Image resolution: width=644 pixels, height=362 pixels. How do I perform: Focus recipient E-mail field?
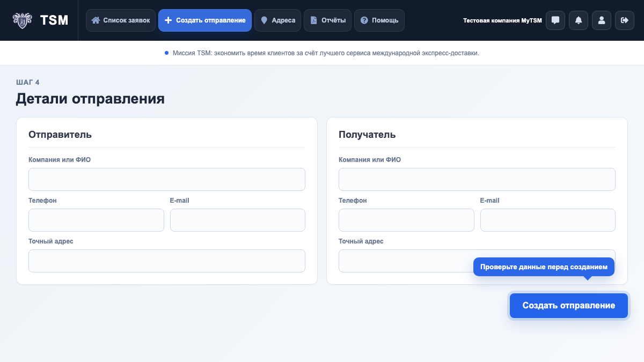(548, 220)
